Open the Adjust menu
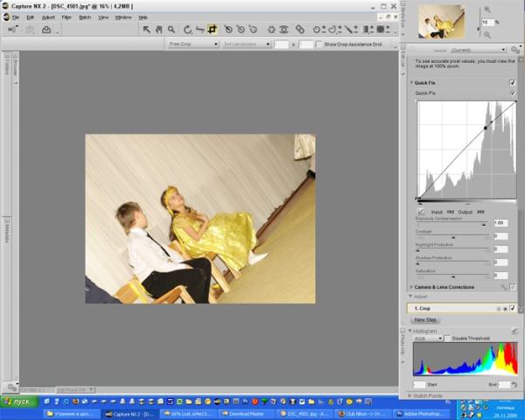525x420 pixels. 48,17
